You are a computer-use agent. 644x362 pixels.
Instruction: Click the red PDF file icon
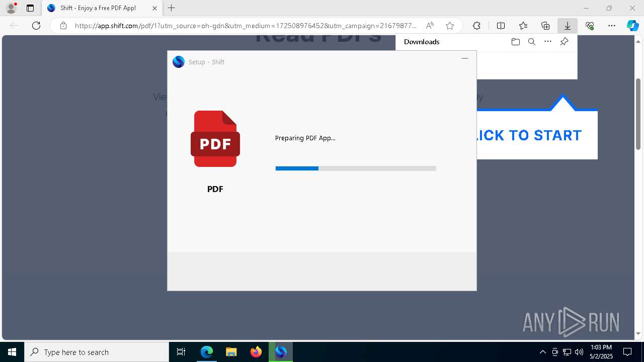click(x=215, y=139)
